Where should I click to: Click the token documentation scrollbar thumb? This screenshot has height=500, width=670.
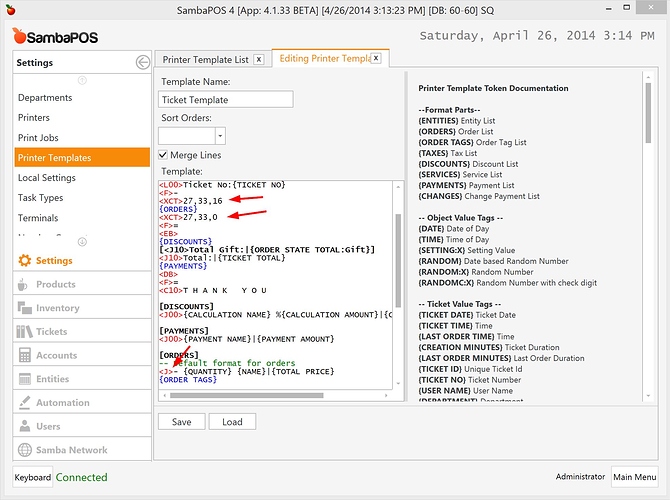click(x=648, y=113)
